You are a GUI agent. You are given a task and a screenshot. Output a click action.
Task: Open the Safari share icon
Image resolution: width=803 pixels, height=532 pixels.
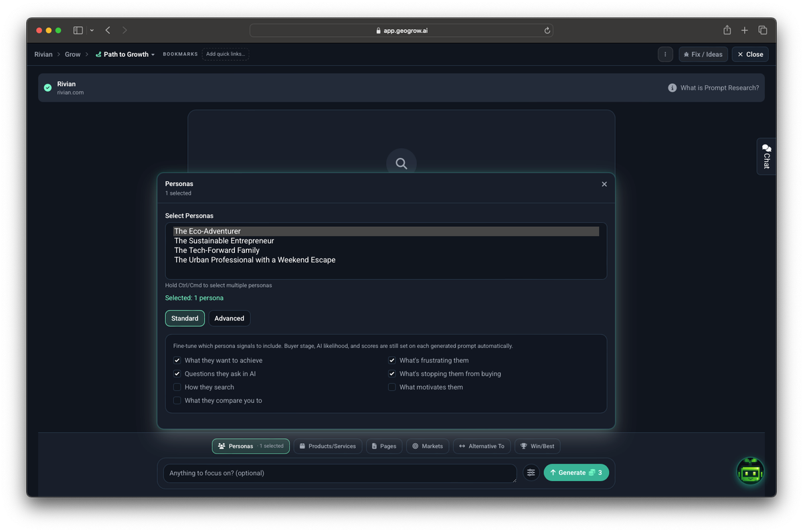click(x=727, y=30)
